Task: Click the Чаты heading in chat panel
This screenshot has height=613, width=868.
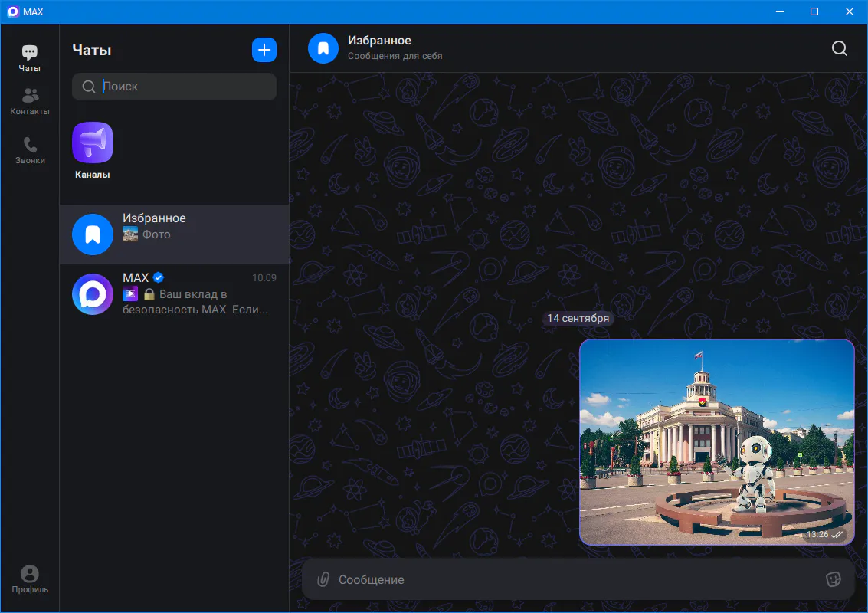Action: [92, 50]
